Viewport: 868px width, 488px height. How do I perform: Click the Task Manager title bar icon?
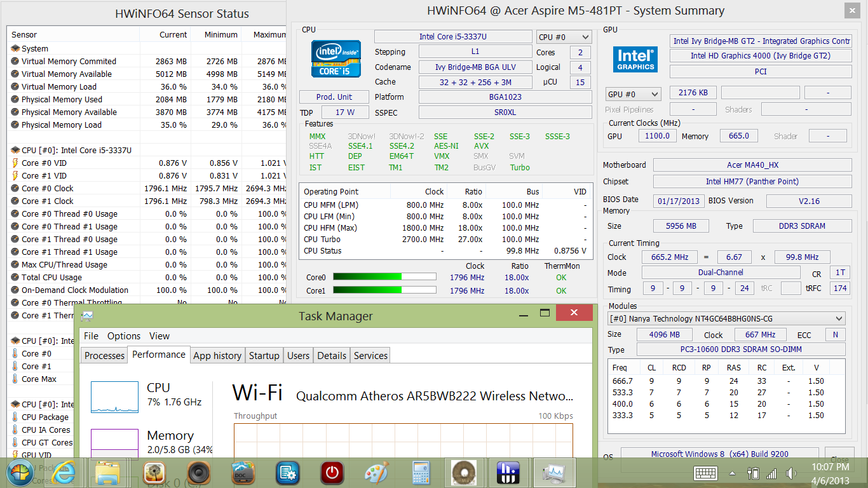point(88,316)
